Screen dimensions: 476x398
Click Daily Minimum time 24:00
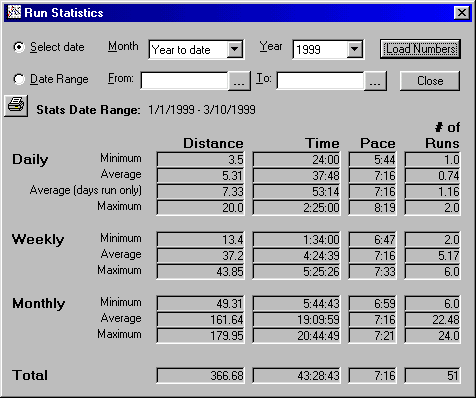click(296, 159)
